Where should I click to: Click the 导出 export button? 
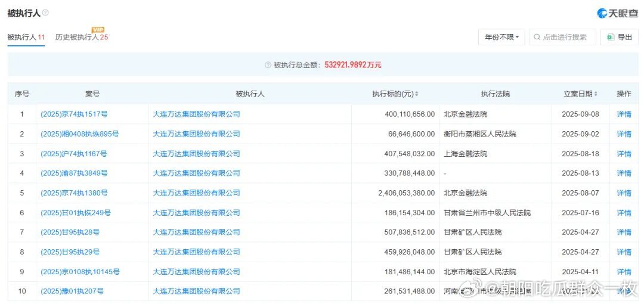pyautogui.click(x=620, y=37)
